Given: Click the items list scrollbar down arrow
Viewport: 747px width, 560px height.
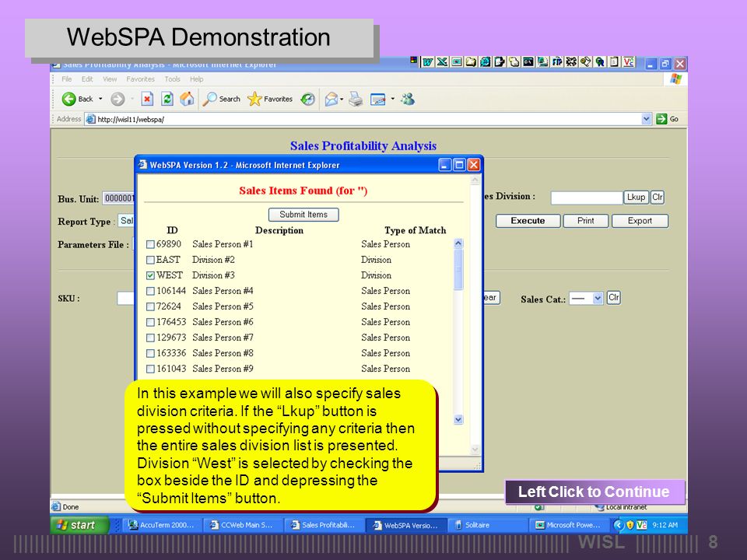Looking at the screenshot, I should (x=458, y=419).
